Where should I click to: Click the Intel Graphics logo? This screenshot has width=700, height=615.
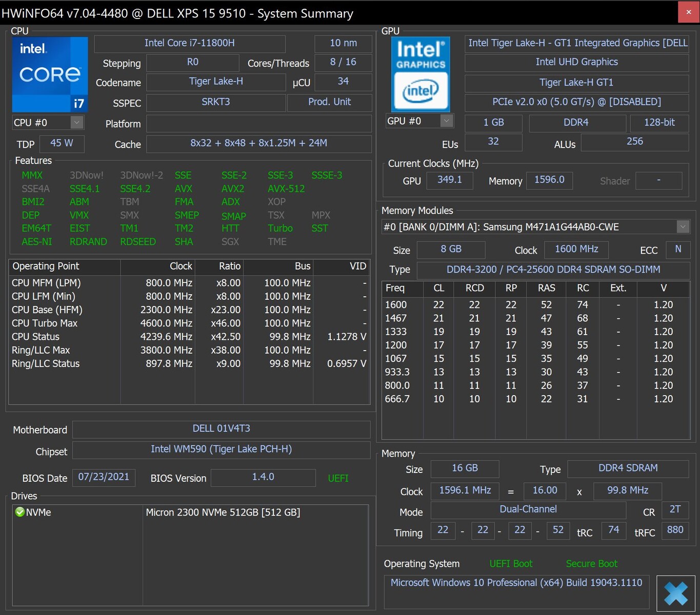[x=421, y=74]
